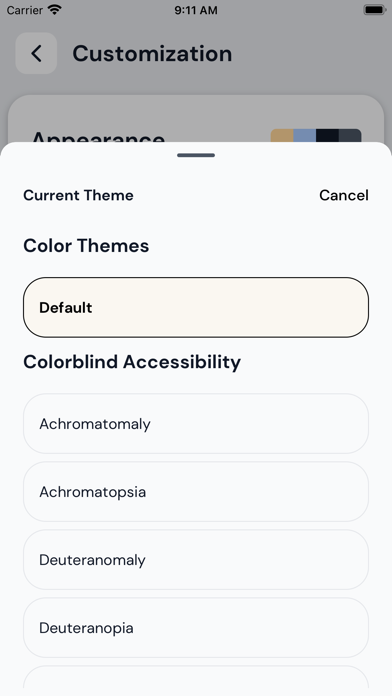
Task: Tap the Colorblind Accessibility heading
Action: click(x=132, y=362)
